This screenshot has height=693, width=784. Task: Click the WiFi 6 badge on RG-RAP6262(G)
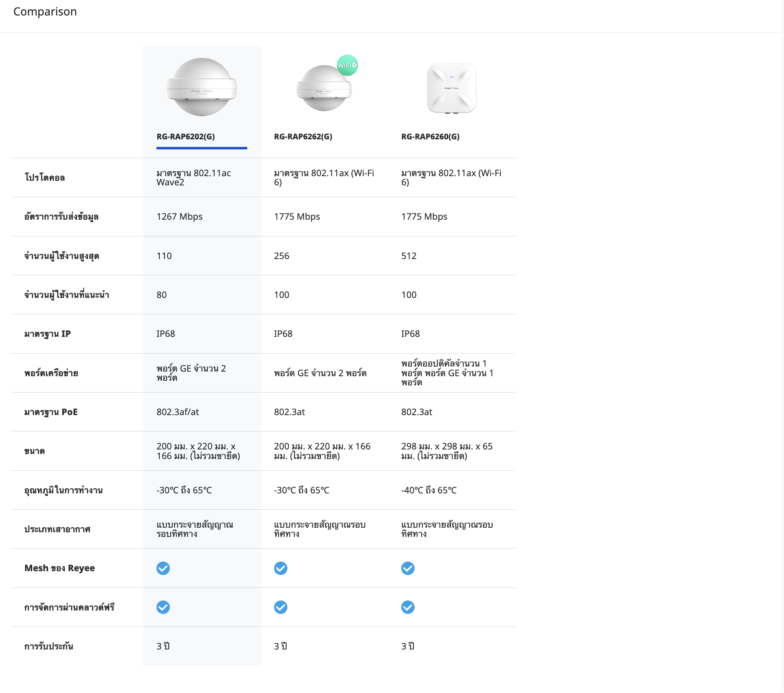coord(347,65)
